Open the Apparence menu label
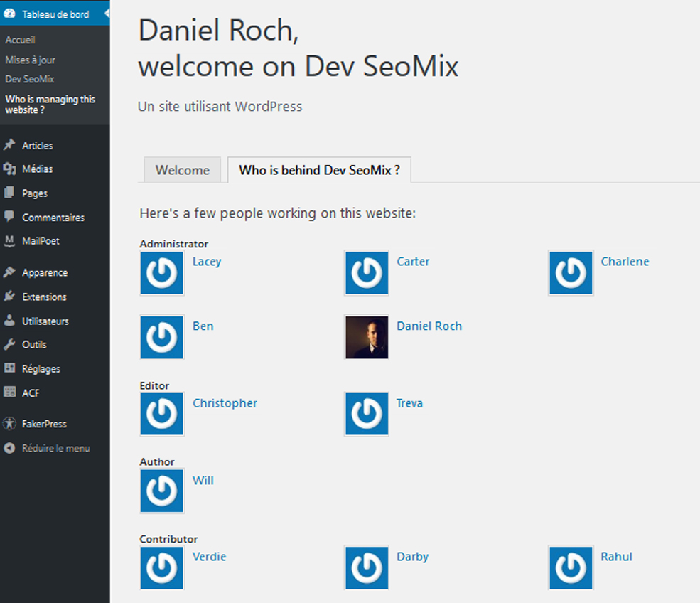 click(45, 273)
